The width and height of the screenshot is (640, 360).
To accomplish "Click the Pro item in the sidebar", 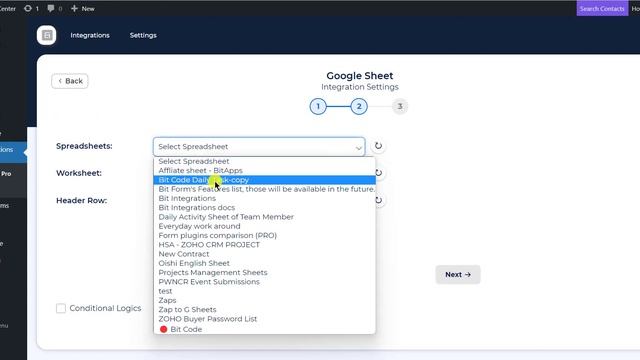I will tap(6, 174).
